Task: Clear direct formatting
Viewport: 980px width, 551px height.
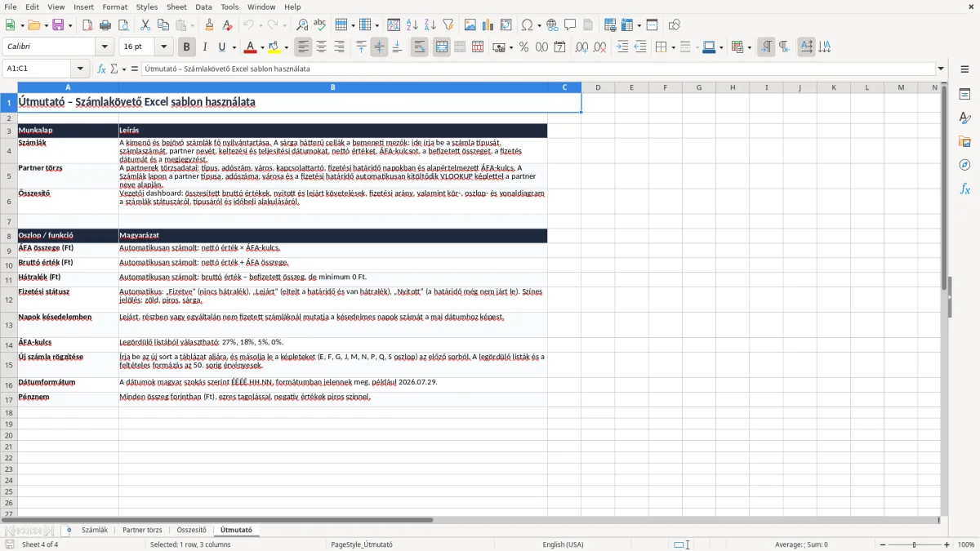Action: (227, 25)
